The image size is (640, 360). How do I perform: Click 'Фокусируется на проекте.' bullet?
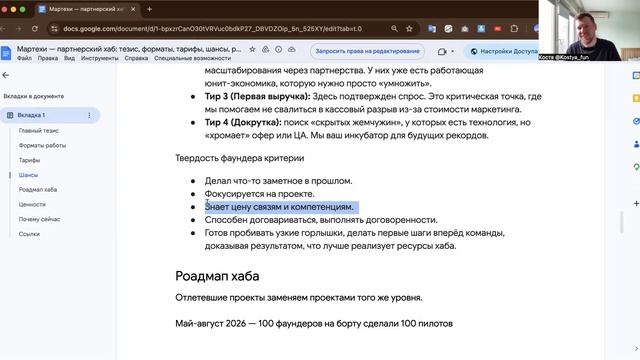tap(260, 194)
